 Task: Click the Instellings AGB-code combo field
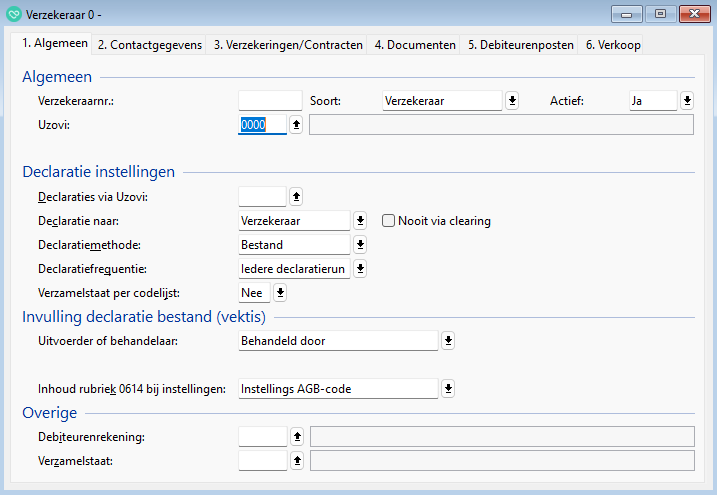338,389
